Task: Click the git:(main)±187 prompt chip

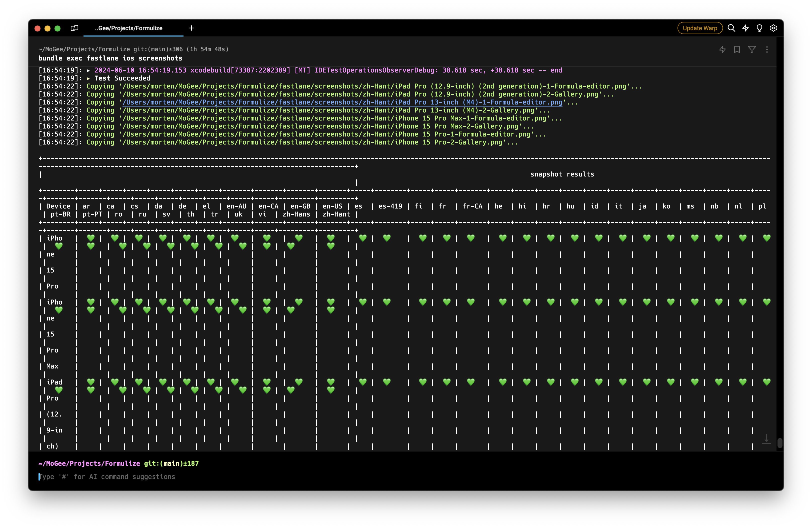Action: (171, 463)
